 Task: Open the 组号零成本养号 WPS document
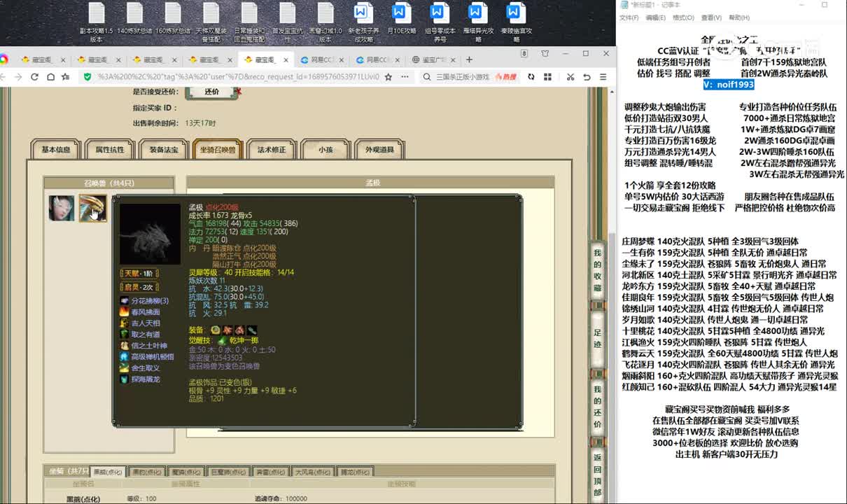tap(440, 22)
